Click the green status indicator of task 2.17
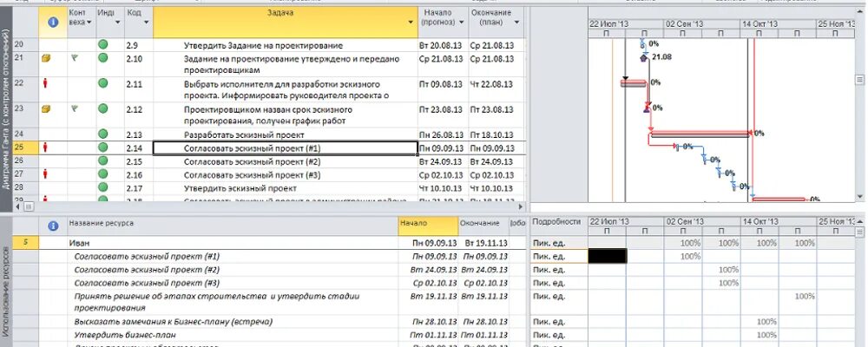 point(102,187)
